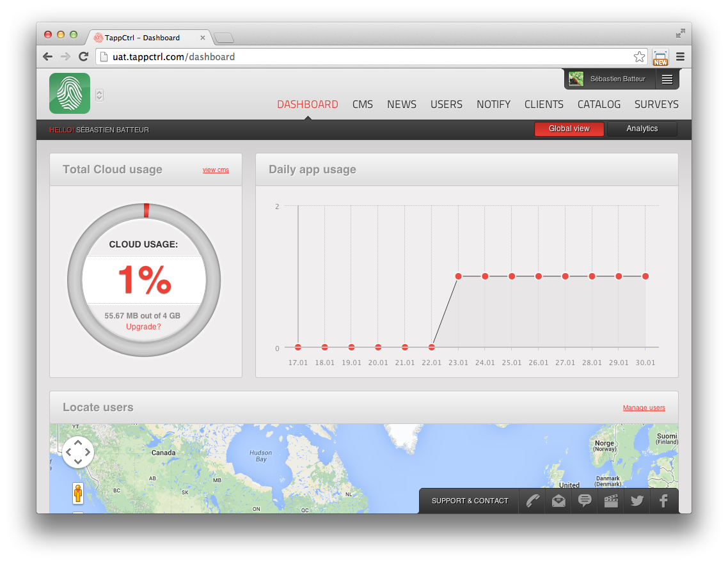Screen dimensions: 728x564
Task: Open the hamburger menu next to Sébastien Batteur
Action: coord(667,79)
